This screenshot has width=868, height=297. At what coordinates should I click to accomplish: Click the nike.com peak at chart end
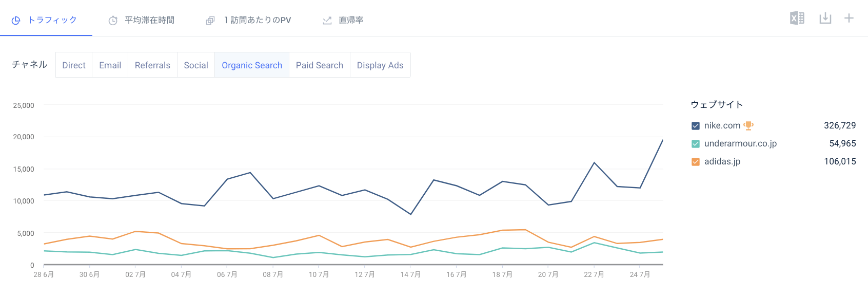pos(662,140)
